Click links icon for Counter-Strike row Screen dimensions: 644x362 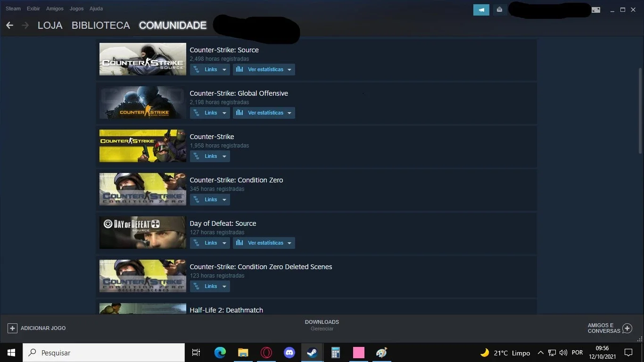pyautogui.click(x=197, y=156)
